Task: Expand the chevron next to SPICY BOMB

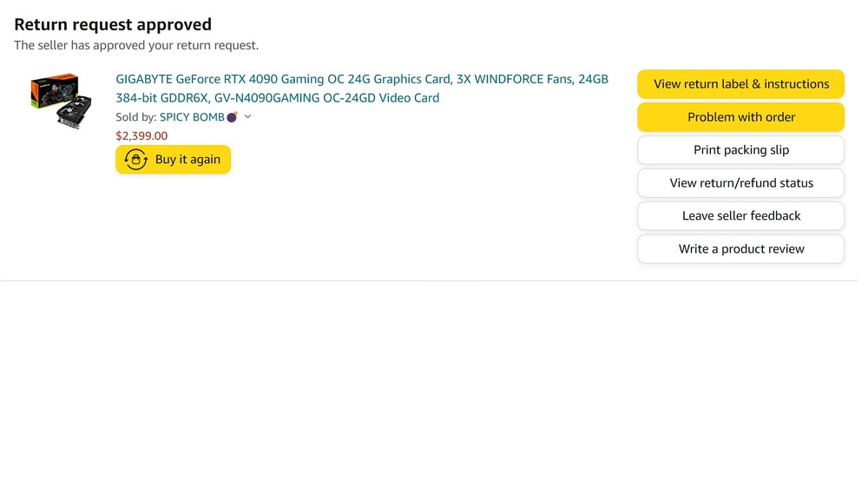Action: click(x=248, y=117)
